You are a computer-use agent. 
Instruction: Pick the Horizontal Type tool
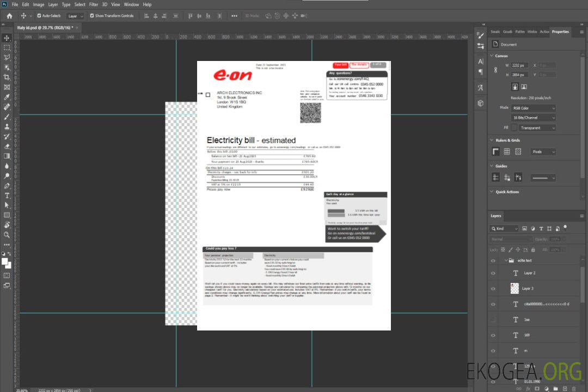tap(7, 195)
